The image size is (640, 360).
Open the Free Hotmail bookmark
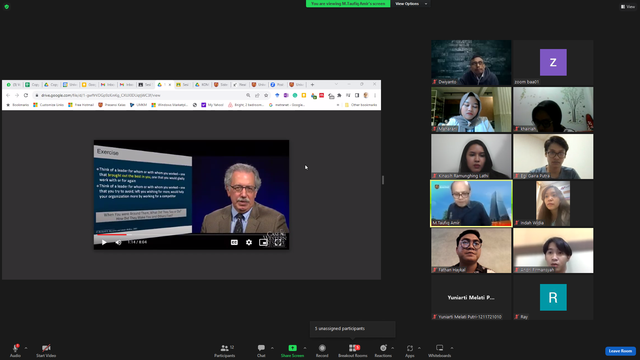coord(81,105)
